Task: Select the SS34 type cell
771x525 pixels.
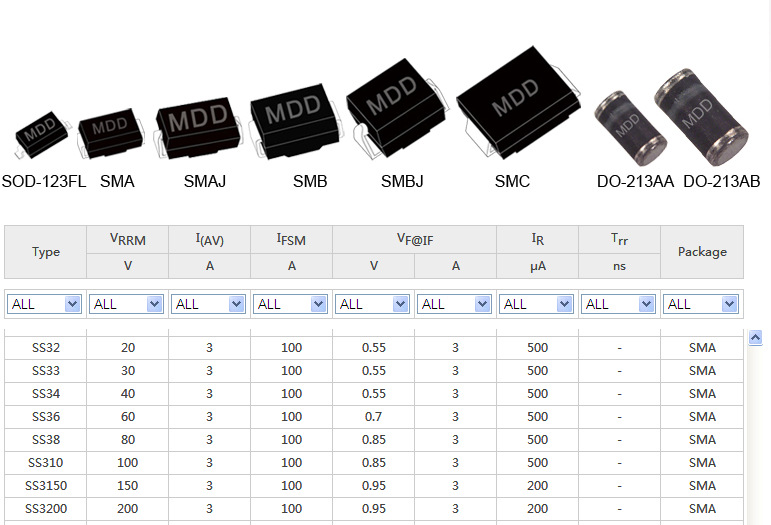Action: pos(46,394)
